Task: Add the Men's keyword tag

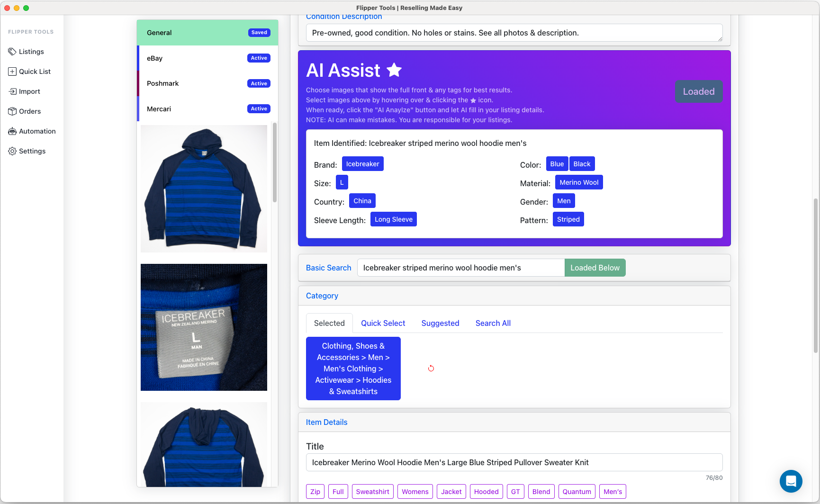Action: 613,492
